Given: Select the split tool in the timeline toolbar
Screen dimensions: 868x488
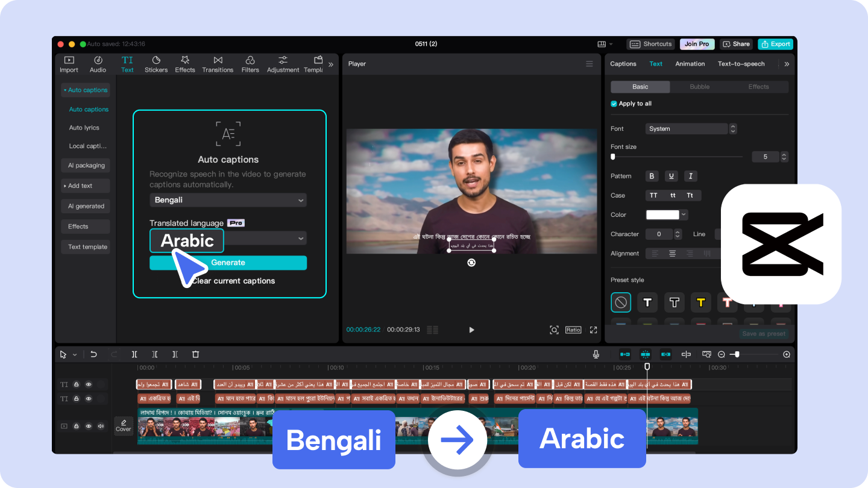Looking at the screenshot, I should (x=134, y=354).
